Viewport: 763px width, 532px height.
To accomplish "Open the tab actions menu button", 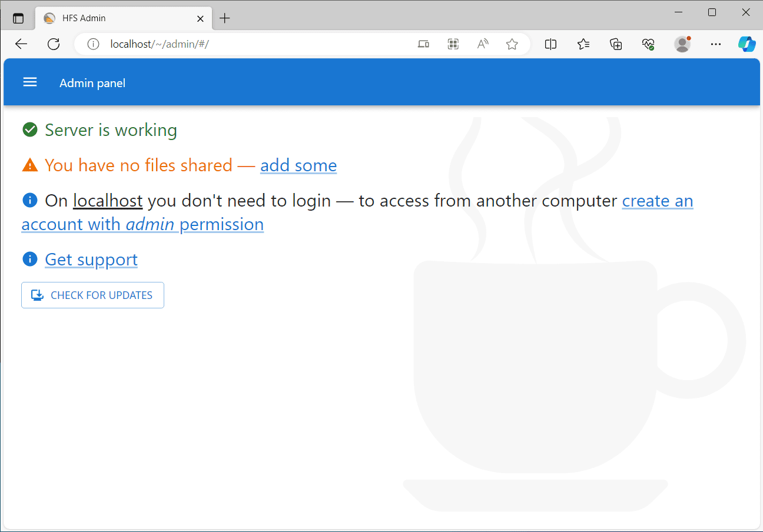I will pyautogui.click(x=18, y=18).
